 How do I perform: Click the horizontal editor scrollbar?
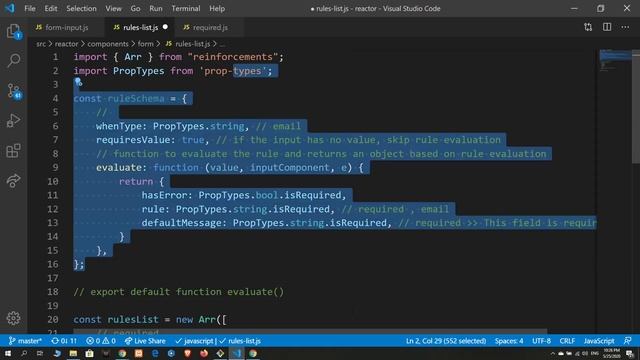pyautogui.click(x=310, y=331)
